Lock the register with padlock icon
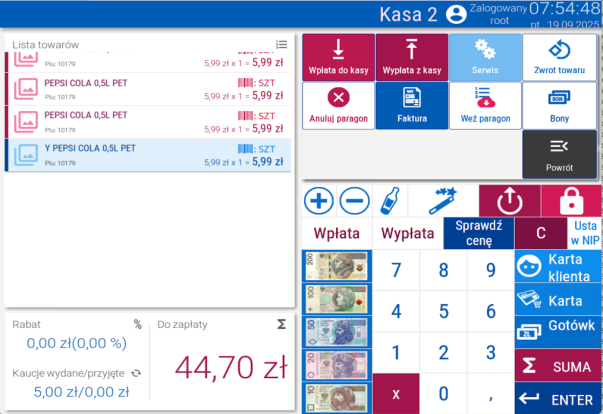 pos(571,200)
